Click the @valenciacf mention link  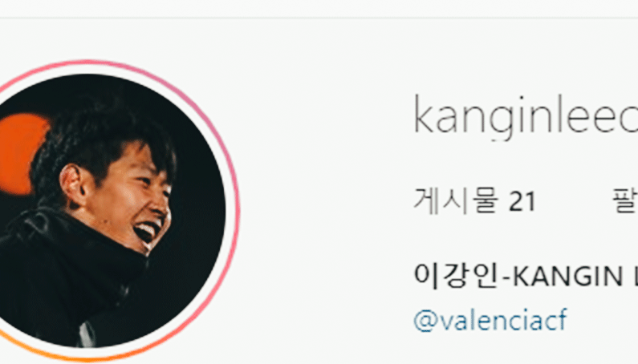click(x=490, y=320)
